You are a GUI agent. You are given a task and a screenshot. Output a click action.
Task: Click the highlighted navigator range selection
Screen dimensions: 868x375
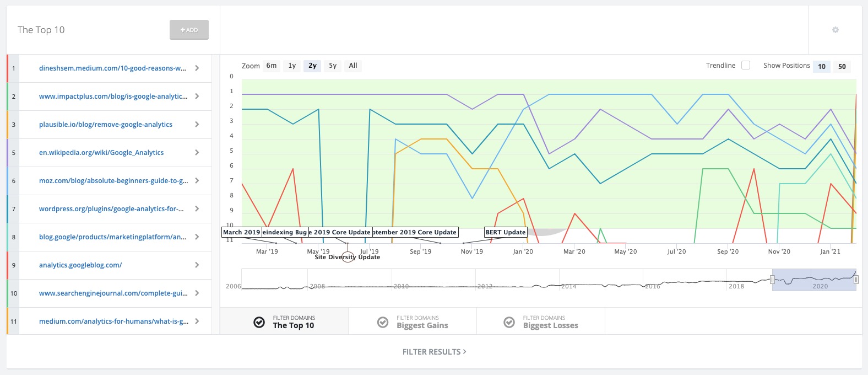point(814,280)
